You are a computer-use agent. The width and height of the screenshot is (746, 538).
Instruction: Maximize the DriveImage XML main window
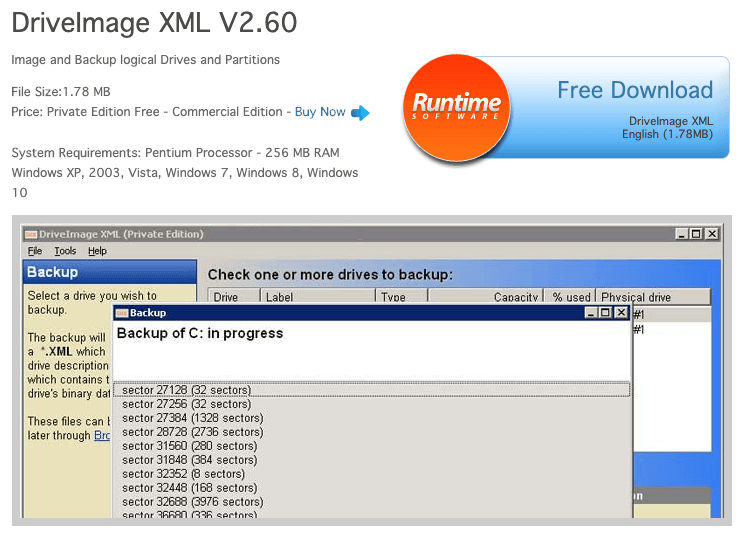[696, 234]
